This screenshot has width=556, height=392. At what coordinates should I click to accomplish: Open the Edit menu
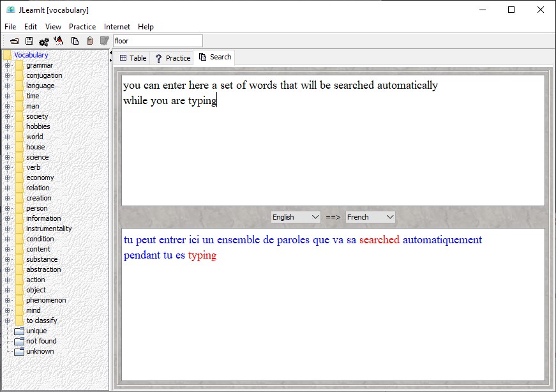pos(31,27)
